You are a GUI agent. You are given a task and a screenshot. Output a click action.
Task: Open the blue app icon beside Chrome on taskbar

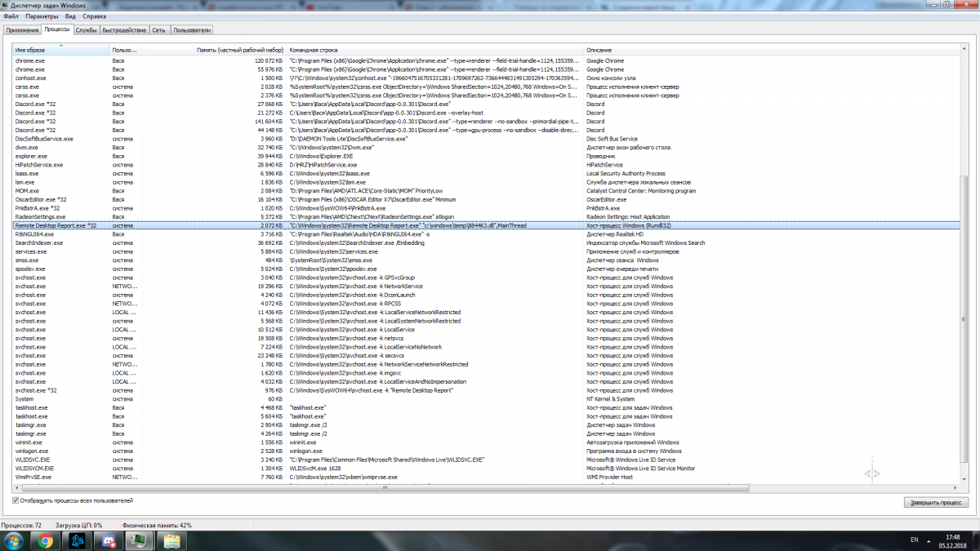coord(78,540)
